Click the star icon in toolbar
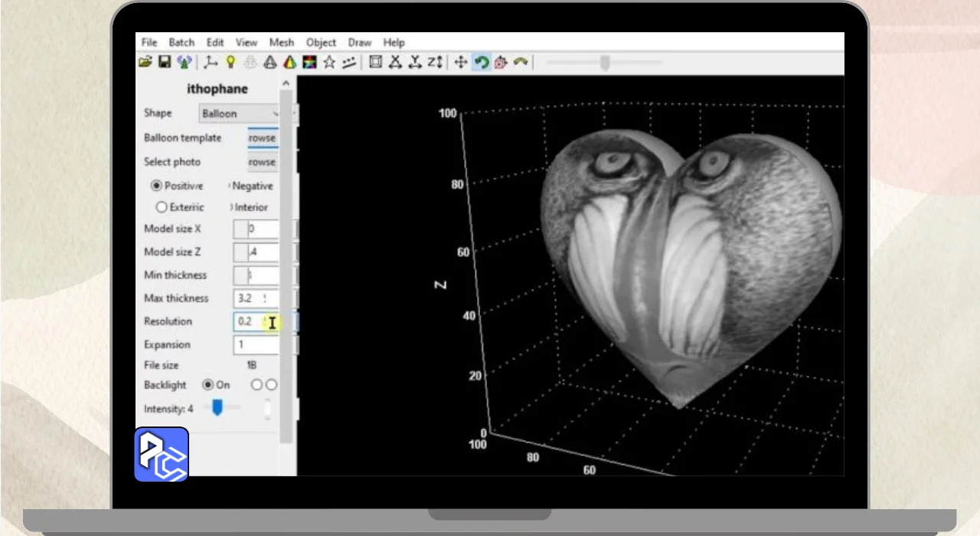 329,62
